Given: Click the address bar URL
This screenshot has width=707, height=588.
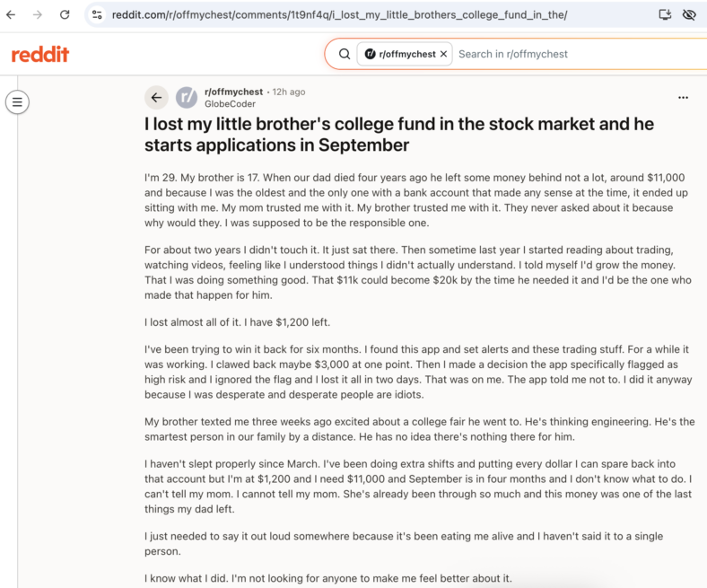Looking at the screenshot, I should [x=339, y=15].
